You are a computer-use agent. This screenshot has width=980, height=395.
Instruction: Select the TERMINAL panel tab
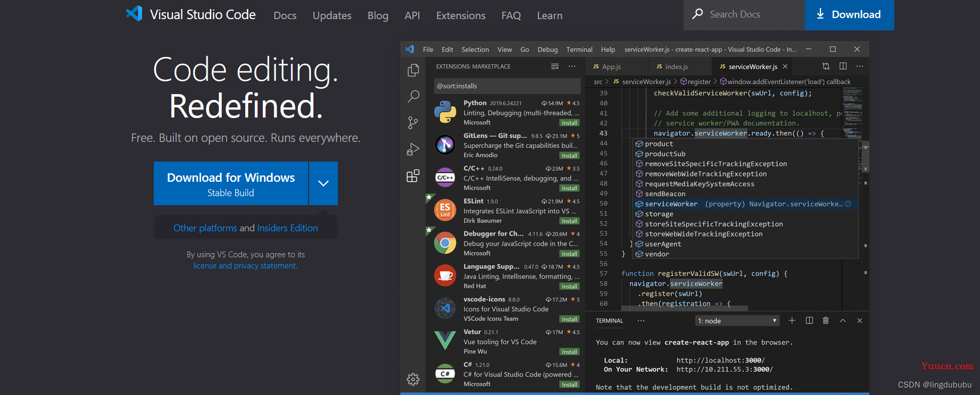click(x=610, y=321)
